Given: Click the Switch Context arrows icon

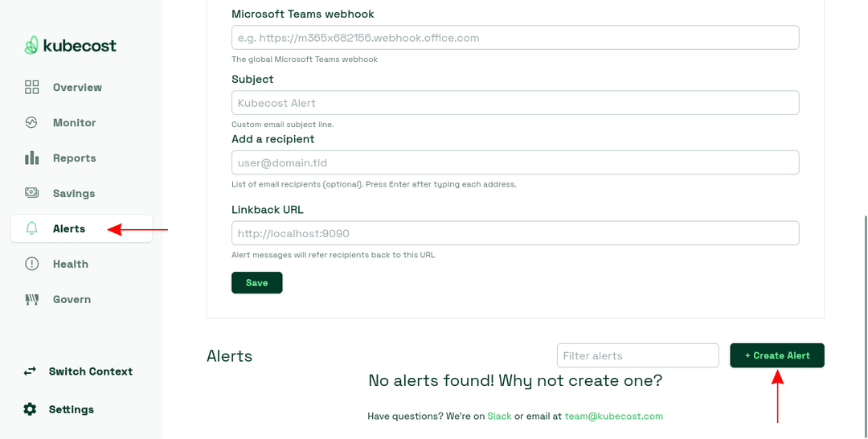Looking at the screenshot, I should click(30, 371).
